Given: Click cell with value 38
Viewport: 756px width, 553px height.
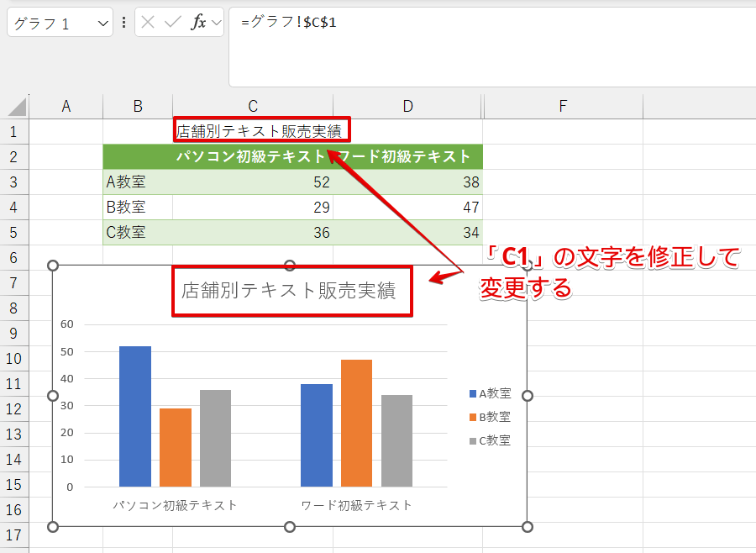Looking at the screenshot, I should [408, 182].
